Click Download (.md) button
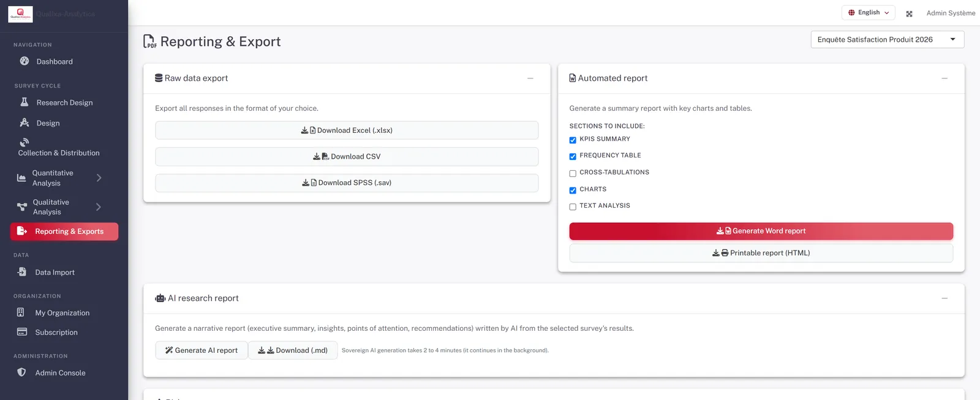Viewport: 980px width, 400px height. (x=293, y=350)
